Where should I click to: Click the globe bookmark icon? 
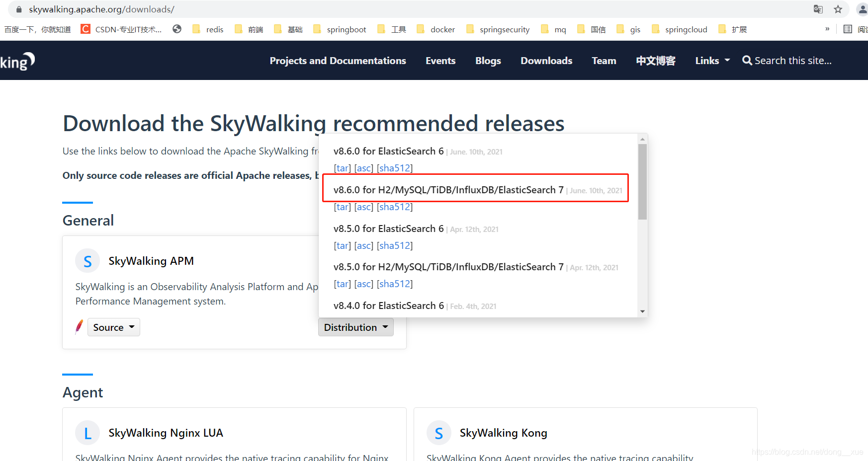point(177,29)
